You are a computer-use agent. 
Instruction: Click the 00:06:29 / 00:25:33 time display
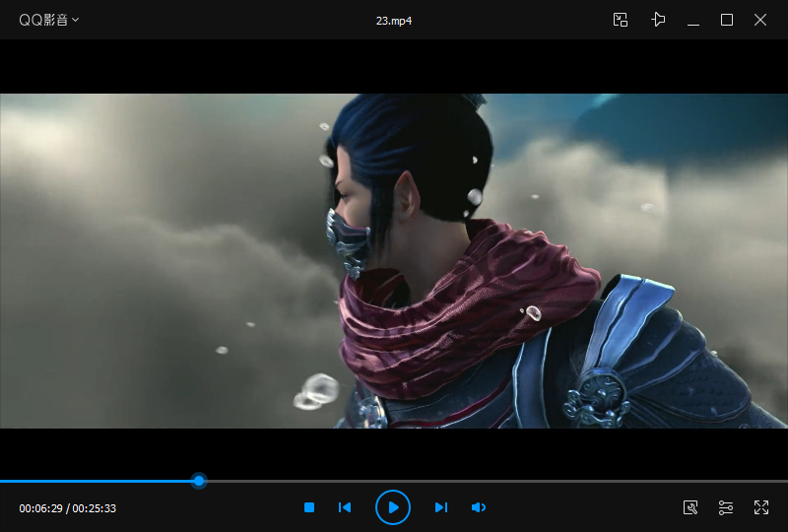67,508
